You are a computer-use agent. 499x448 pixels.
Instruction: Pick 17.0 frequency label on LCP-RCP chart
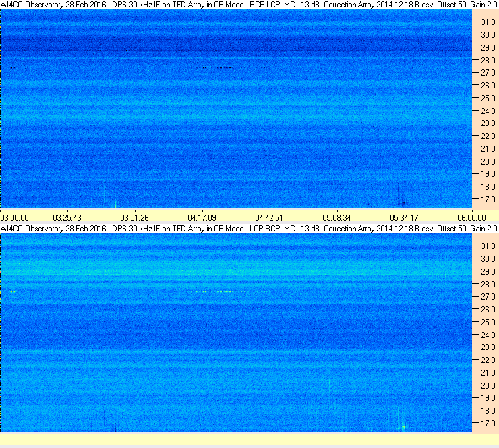coord(488,424)
